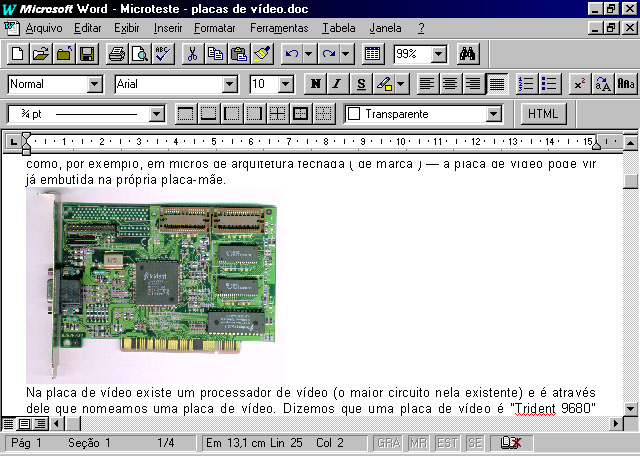Apply inside borders icon
The image size is (640, 456).
click(x=278, y=114)
